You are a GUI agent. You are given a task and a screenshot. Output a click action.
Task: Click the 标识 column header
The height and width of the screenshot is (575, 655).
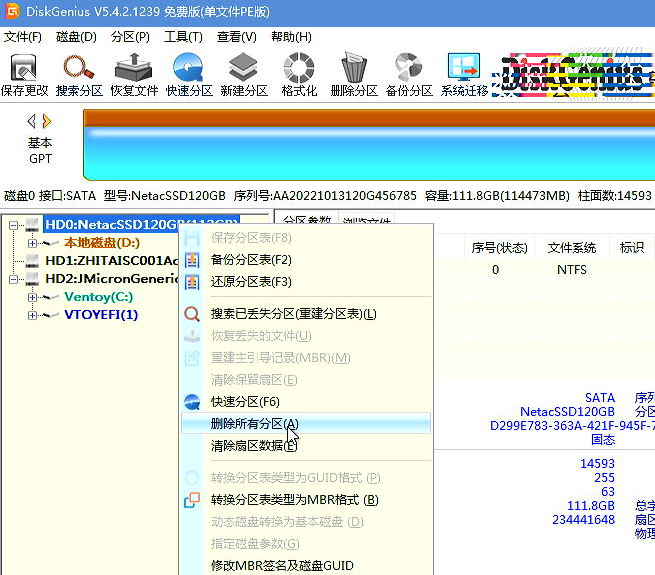[632, 248]
